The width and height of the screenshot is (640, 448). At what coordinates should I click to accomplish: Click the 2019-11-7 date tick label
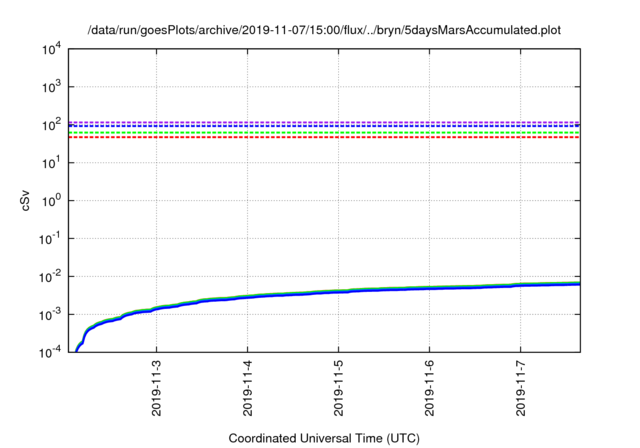point(521,388)
